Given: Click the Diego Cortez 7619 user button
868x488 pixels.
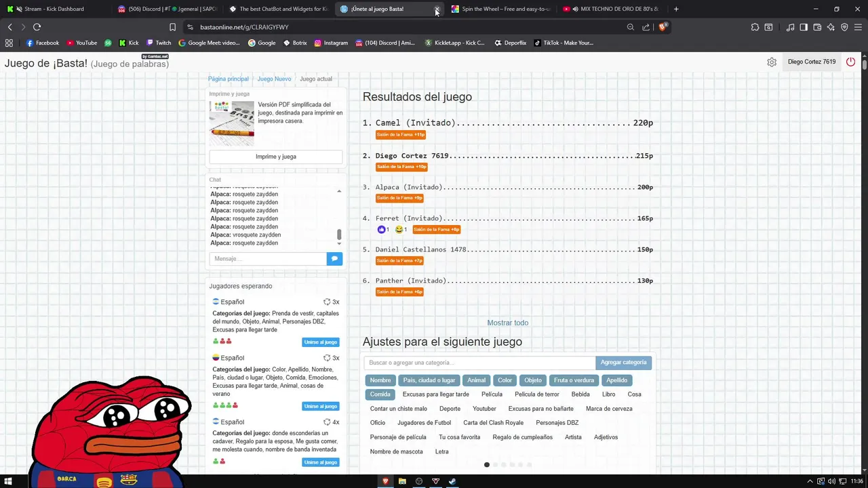Looking at the screenshot, I should point(812,62).
